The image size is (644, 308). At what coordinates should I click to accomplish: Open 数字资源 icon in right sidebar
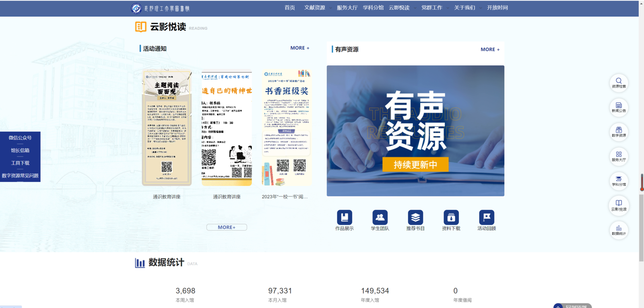[x=619, y=131]
